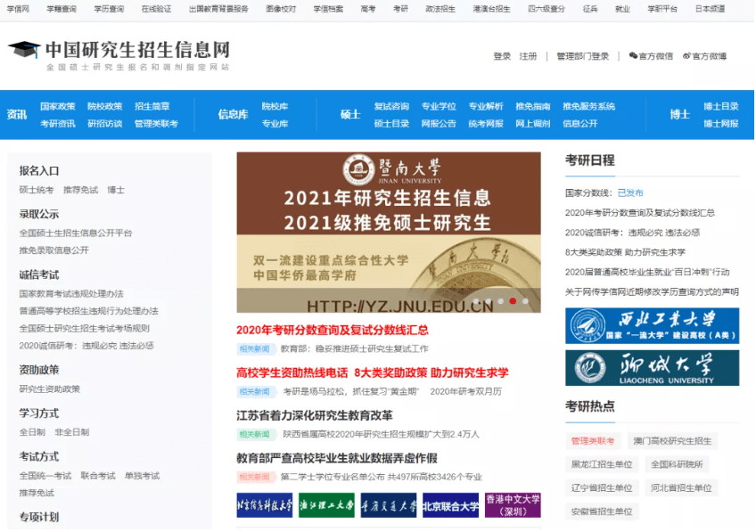Open the 官方微信 WeChat icon link

pyautogui.click(x=651, y=56)
